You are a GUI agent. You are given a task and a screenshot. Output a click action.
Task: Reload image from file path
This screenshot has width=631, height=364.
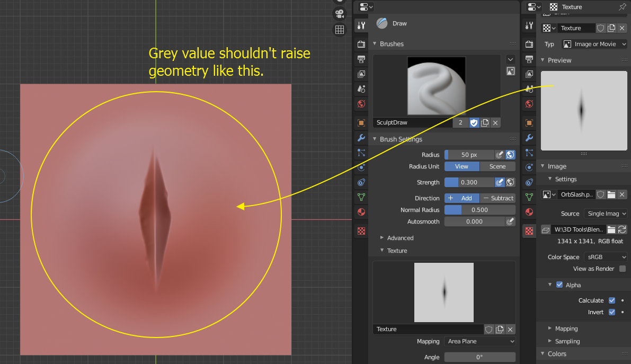click(x=622, y=229)
